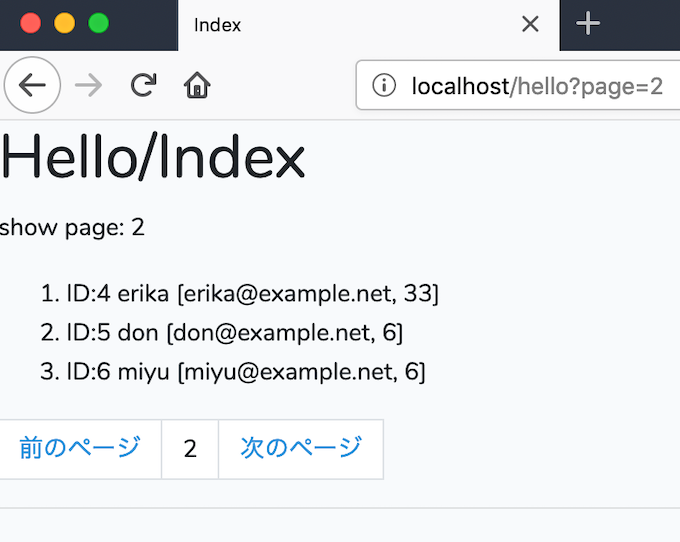Open a new tab with plus button
Screen dimensions: 680x542
589,24
